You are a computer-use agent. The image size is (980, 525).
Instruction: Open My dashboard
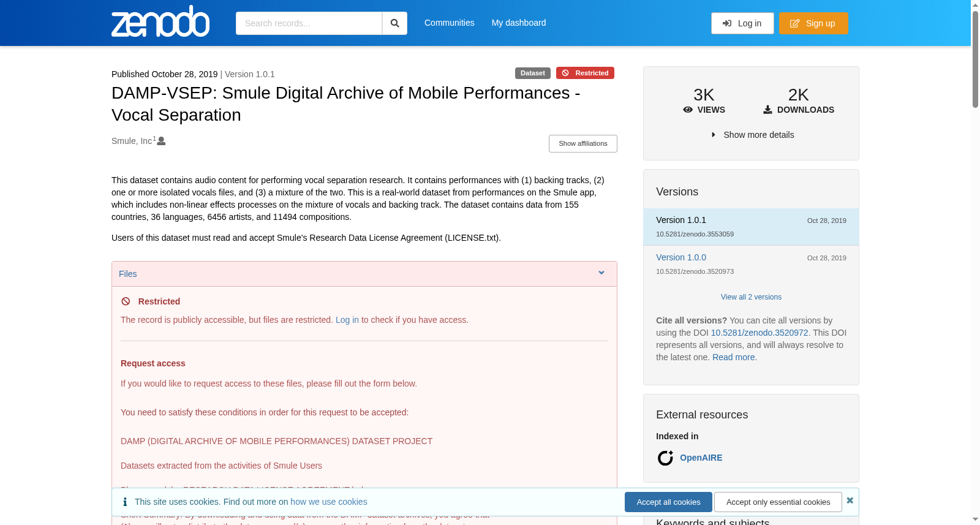[519, 23]
